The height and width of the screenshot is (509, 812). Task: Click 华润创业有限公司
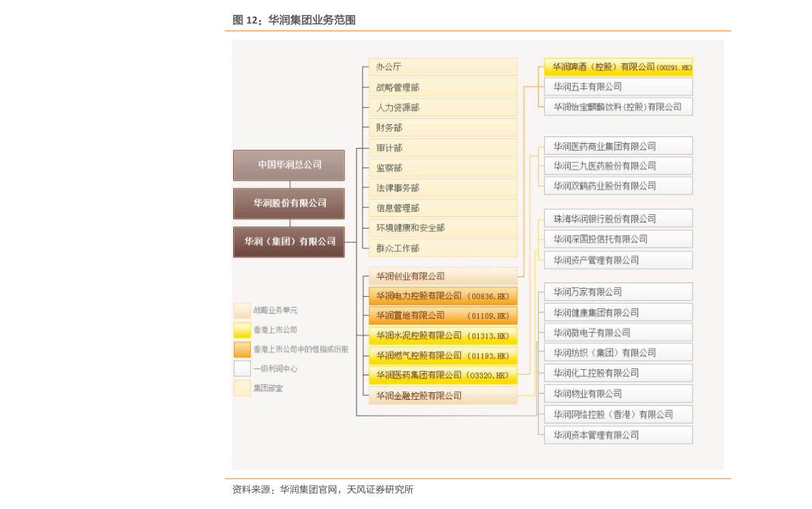point(442,276)
